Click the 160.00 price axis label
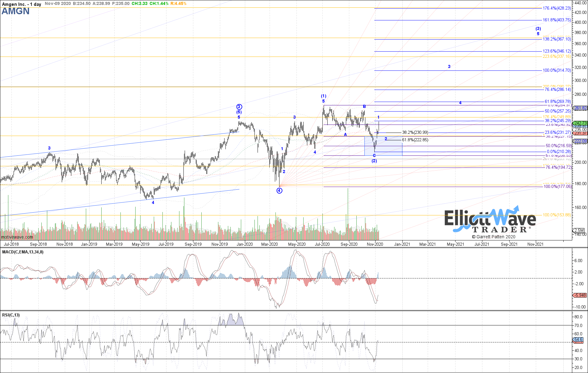 coord(581,207)
